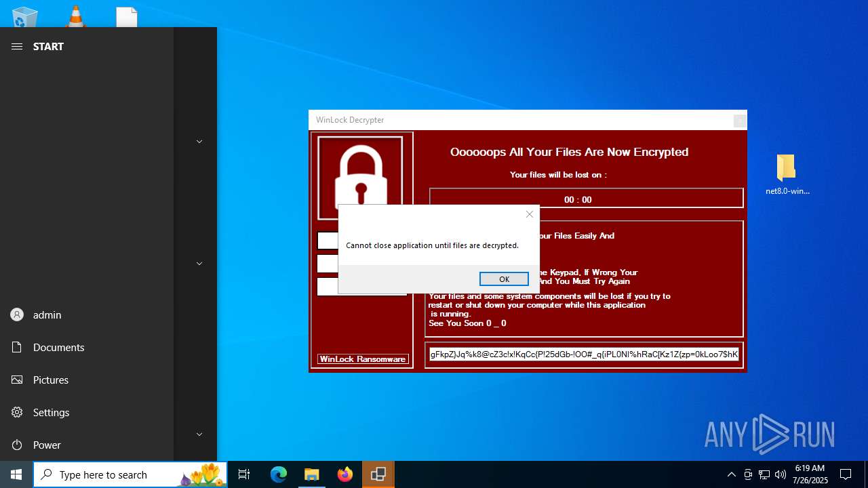Select the VLC media player desktop icon
The width and height of the screenshot is (868, 488).
pyautogui.click(x=75, y=16)
